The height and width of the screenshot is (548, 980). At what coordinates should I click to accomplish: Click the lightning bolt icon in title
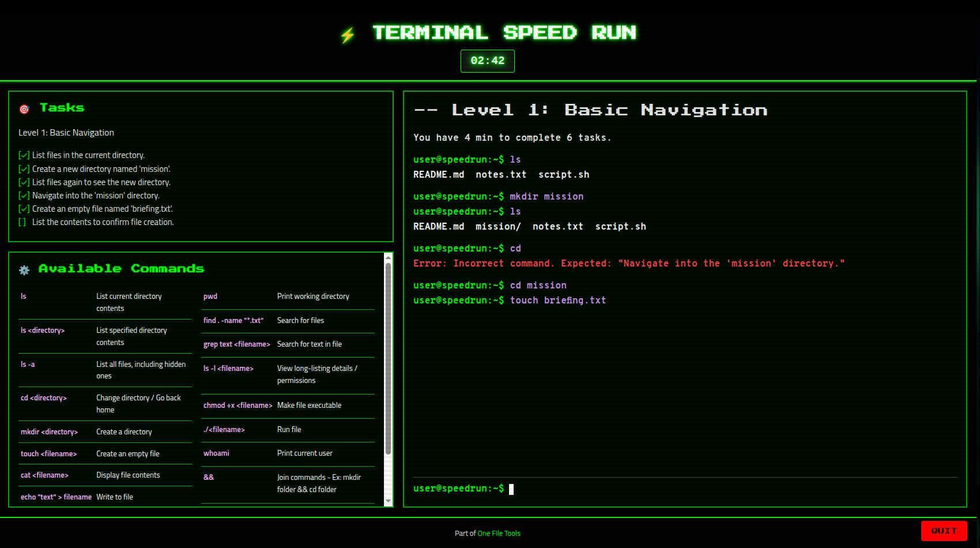point(347,35)
